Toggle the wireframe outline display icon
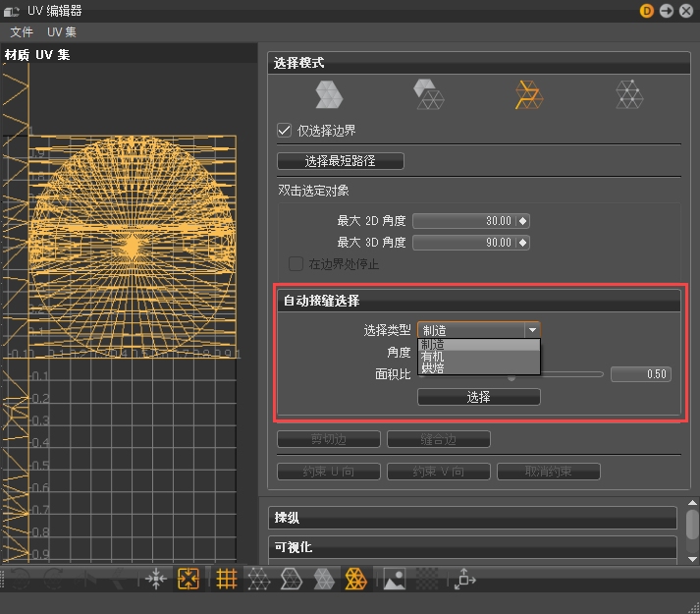This screenshot has height=614, width=700. 292,580
